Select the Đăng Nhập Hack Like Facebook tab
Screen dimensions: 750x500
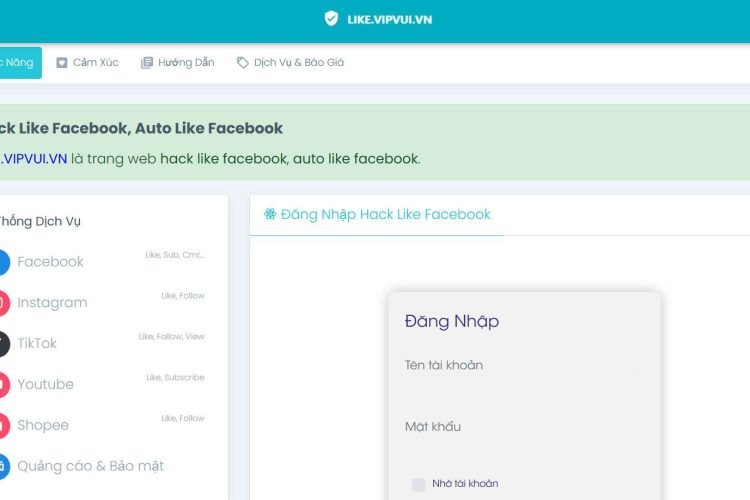point(385,214)
